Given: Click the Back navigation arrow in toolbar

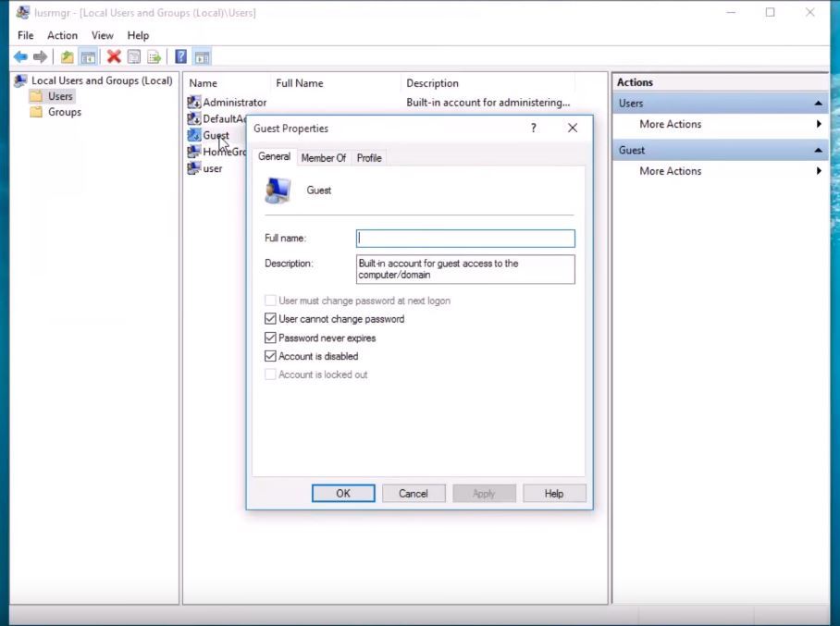Looking at the screenshot, I should pyautogui.click(x=20, y=56).
